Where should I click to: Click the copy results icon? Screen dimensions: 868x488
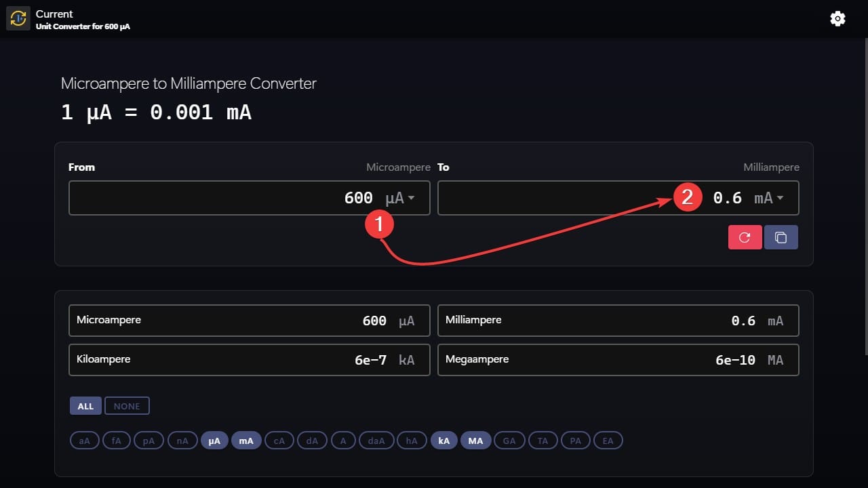[x=781, y=237]
